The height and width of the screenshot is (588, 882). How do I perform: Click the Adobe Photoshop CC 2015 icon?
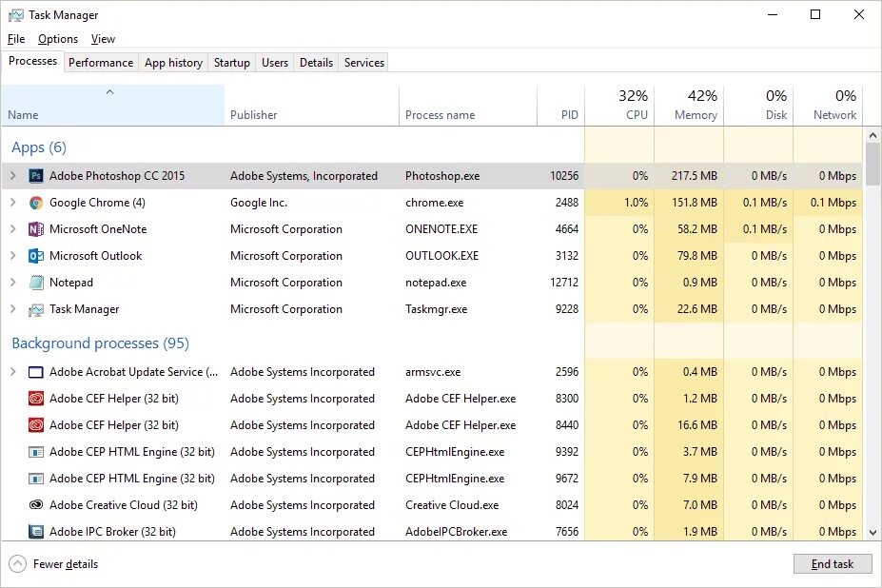pyautogui.click(x=36, y=176)
